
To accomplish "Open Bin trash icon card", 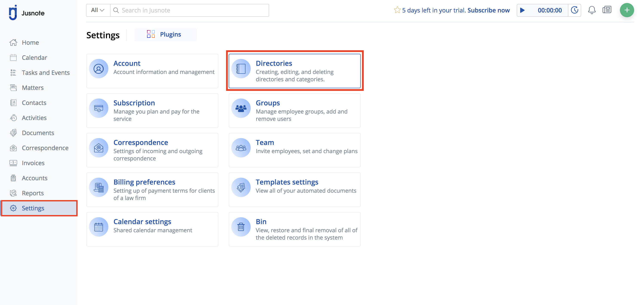I will click(241, 227).
